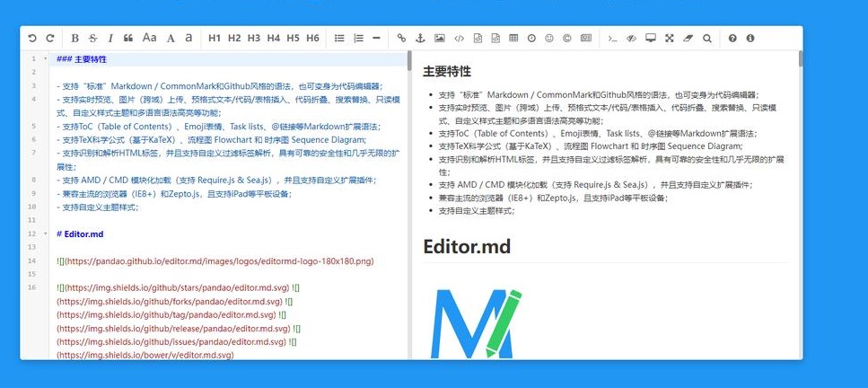Click preview heading 'Editor.md'

click(x=467, y=247)
